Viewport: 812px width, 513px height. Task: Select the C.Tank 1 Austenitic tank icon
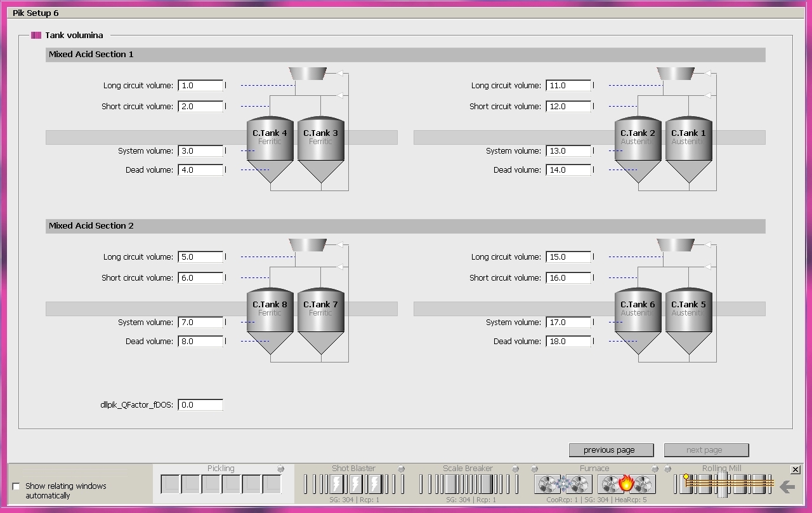click(688, 149)
